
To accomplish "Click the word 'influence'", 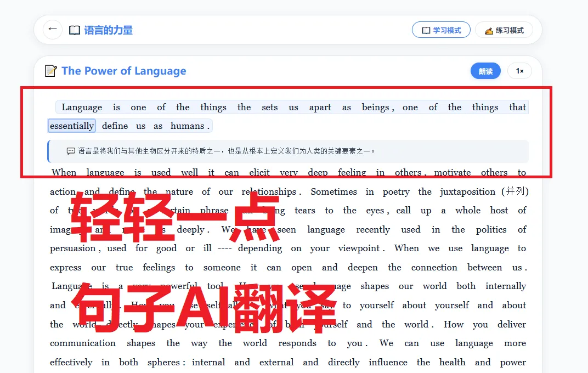I will point(388,363).
